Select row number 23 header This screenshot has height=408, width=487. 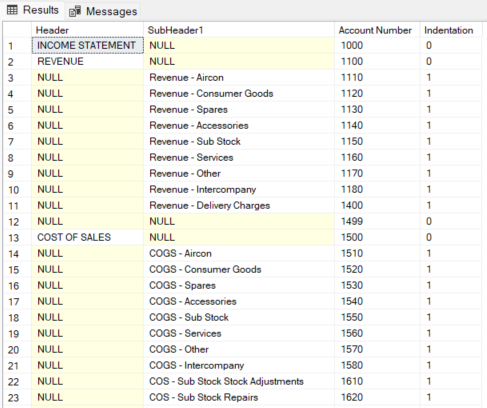17,398
